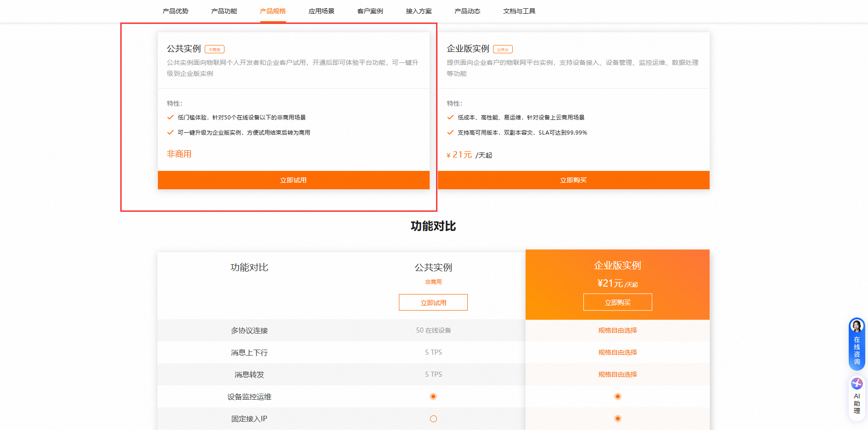Screen dimensions: 868x430
Task: Click the orange 立即购买 bar on 企业版实例 card
Action: point(573,180)
